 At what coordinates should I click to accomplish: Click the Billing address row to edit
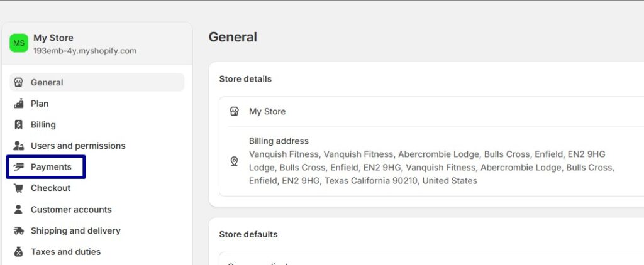pos(431,161)
